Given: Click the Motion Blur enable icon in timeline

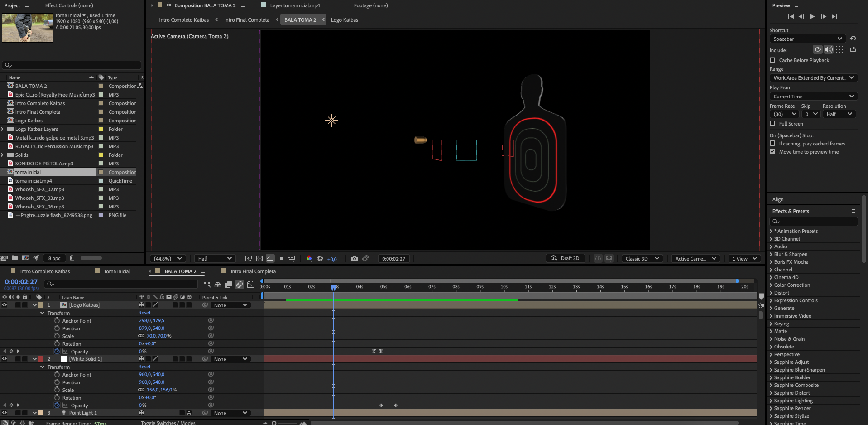Looking at the screenshot, I should (240, 285).
